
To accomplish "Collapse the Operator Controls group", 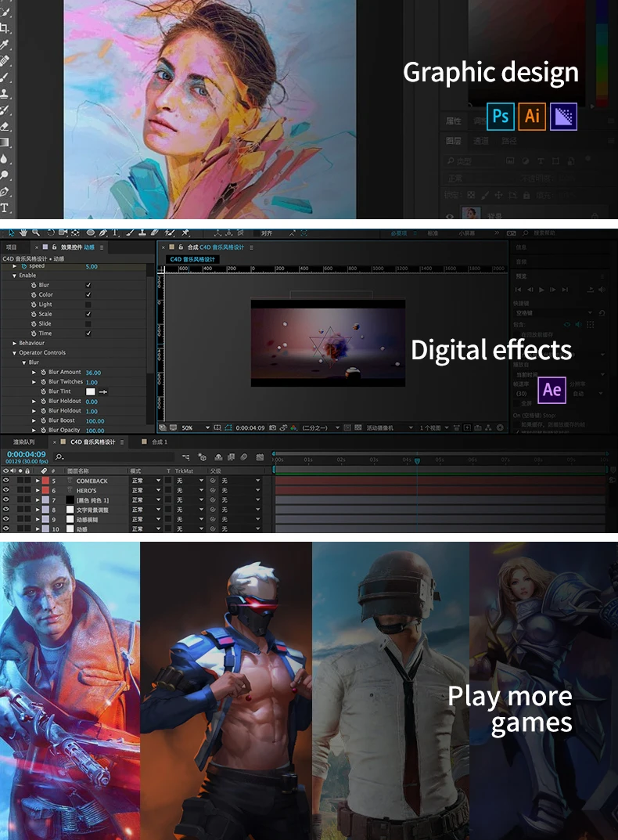I will click(x=14, y=353).
